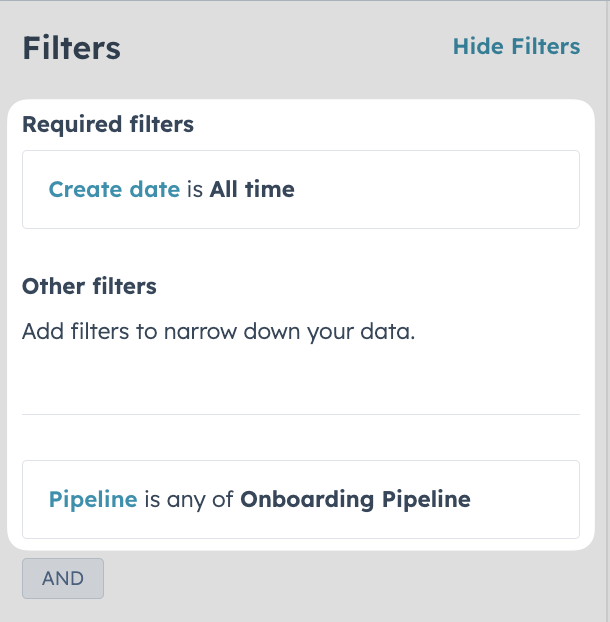Click the "is" operator in Create date filter
This screenshot has width=610, height=622.
195,189
